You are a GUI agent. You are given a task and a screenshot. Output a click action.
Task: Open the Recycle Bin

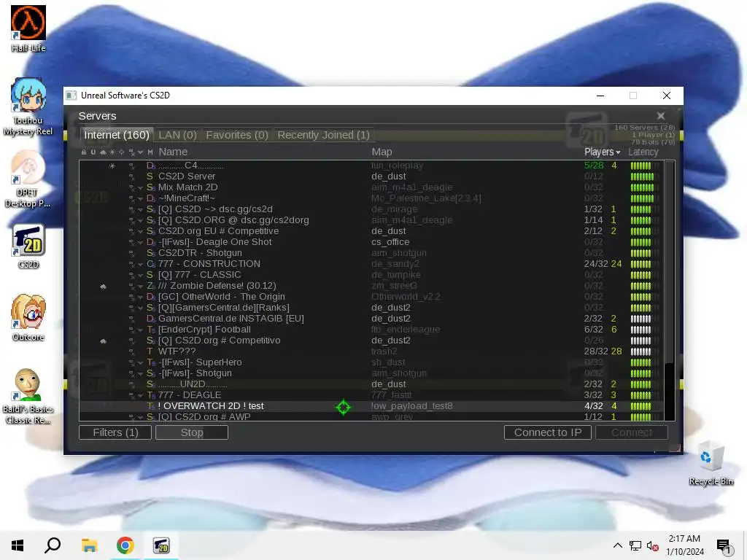pos(711,463)
